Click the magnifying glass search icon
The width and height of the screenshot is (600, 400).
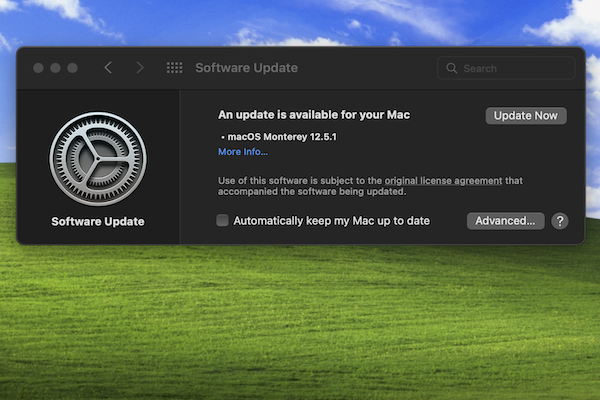click(452, 68)
